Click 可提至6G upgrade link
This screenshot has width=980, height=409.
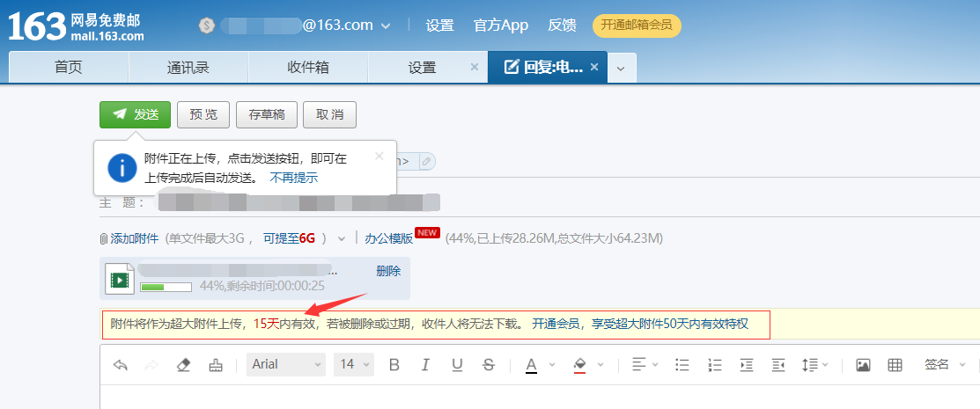tap(289, 237)
